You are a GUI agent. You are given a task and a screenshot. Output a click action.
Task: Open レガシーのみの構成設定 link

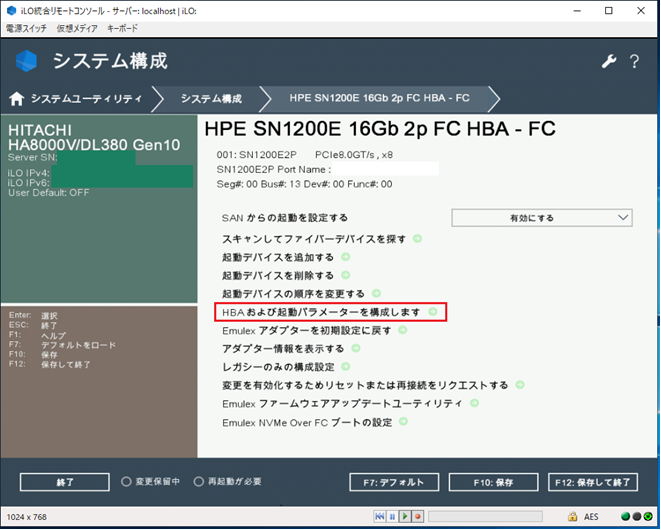[278, 367]
